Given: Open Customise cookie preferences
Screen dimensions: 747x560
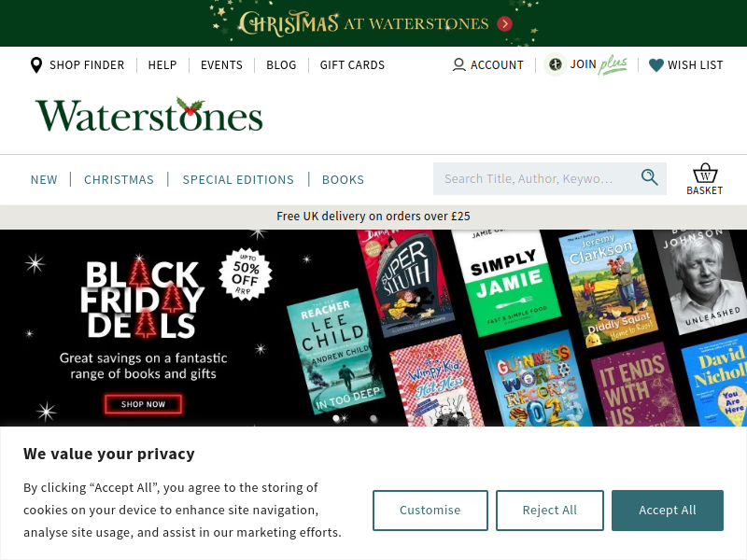Looking at the screenshot, I should (430, 510).
